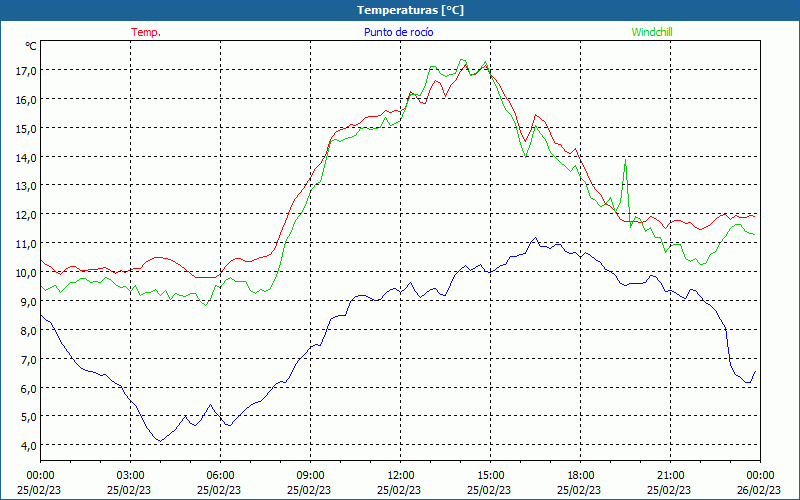
Task: Click the blue dew point minimum near 04:00
Action: [x=160, y=441]
